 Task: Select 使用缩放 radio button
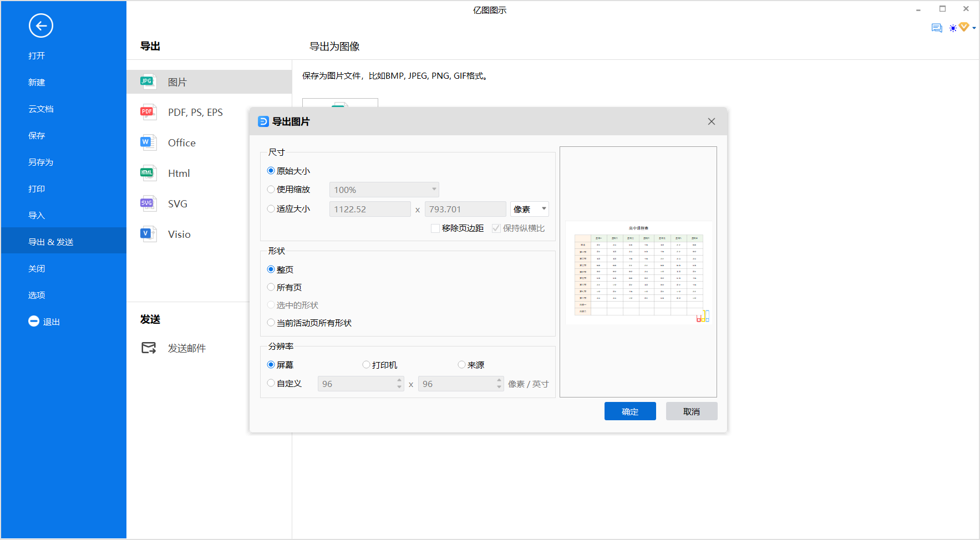271,189
